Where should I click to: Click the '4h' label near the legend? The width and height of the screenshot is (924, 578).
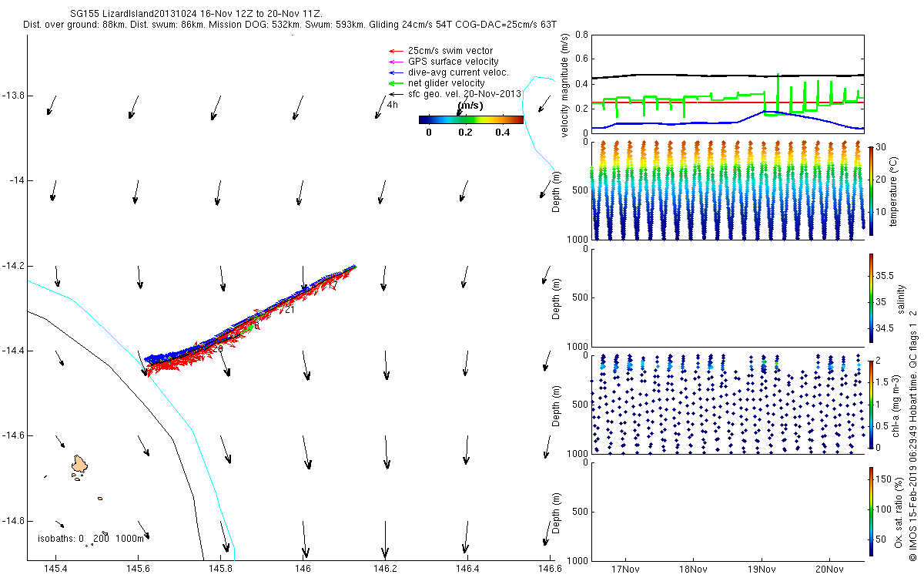tap(393, 105)
